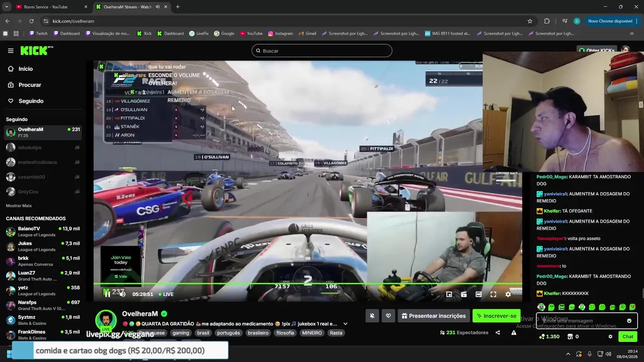Click the chat panel scrollbar
Image resolution: width=644 pixels, height=362 pixels.
[x=642, y=293]
